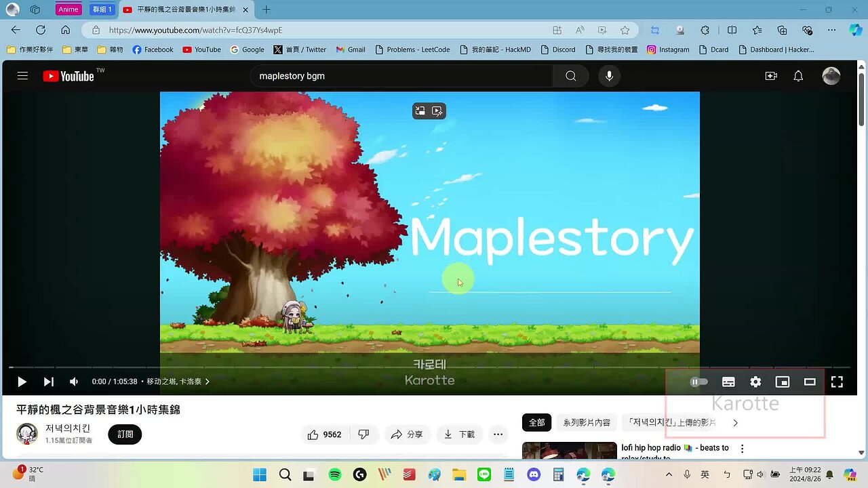Play the MapleStory video
This screenshot has width=868, height=488.
tap(22, 382)
